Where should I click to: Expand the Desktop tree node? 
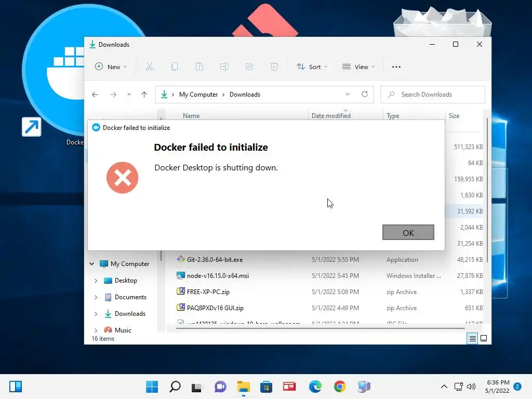(96, 281)
